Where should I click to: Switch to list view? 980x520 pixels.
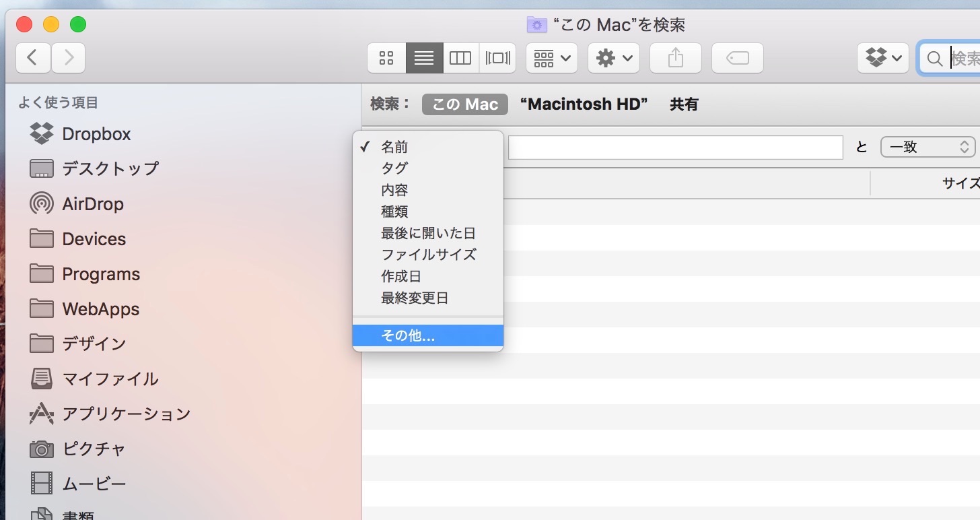424,59
